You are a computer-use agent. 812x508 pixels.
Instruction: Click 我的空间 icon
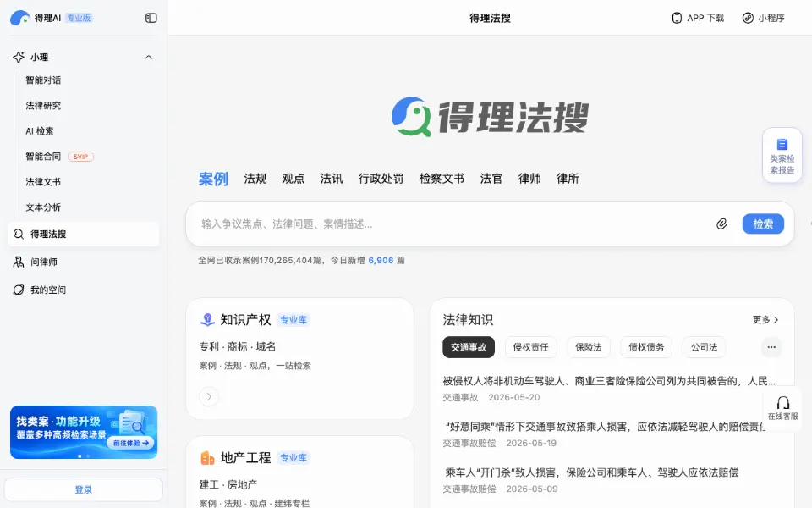tap(19, 290)
